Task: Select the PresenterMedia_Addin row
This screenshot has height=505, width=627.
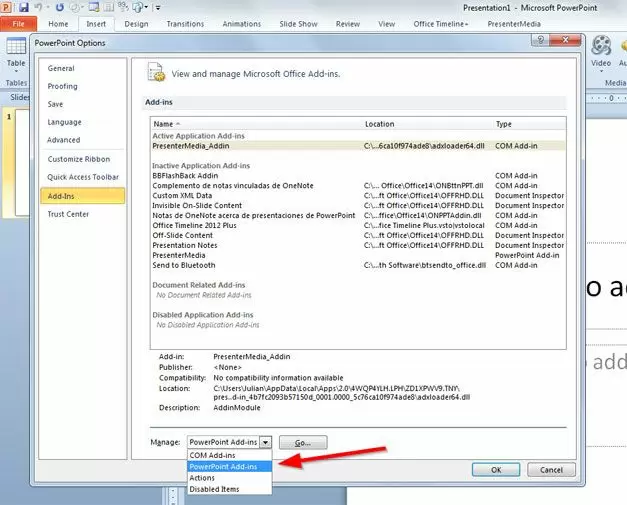Action: pos(358,146)
